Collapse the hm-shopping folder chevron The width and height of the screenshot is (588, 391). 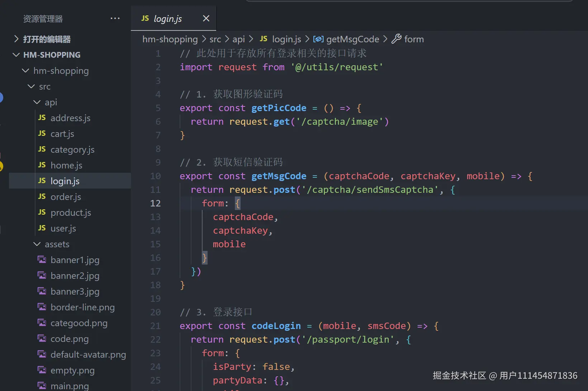25,71
